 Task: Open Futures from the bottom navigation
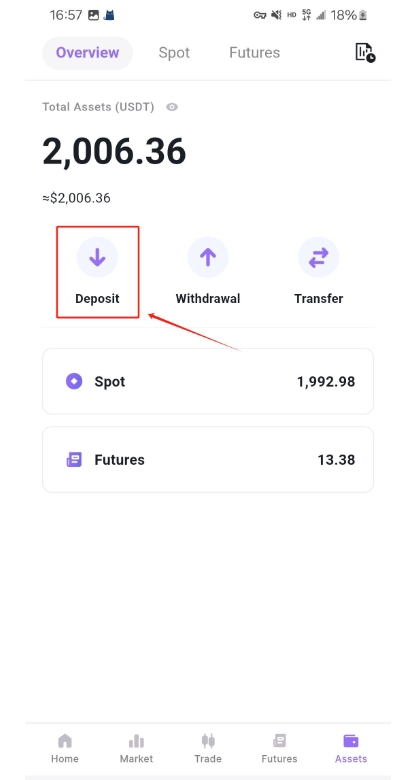279,748
